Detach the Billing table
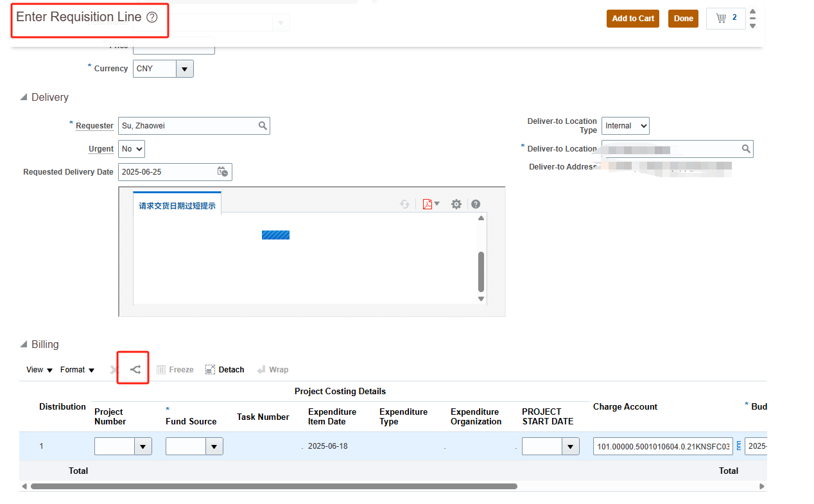 (224, 369)
